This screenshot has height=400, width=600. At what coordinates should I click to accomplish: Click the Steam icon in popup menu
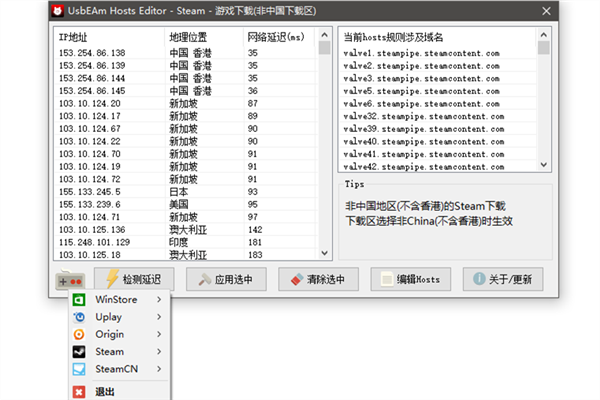(79, 351)
